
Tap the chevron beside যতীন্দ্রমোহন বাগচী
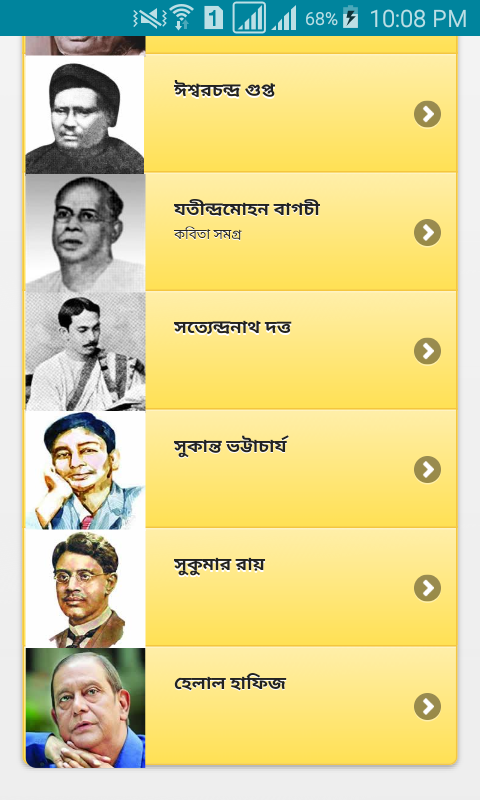(x=427, y=233)
